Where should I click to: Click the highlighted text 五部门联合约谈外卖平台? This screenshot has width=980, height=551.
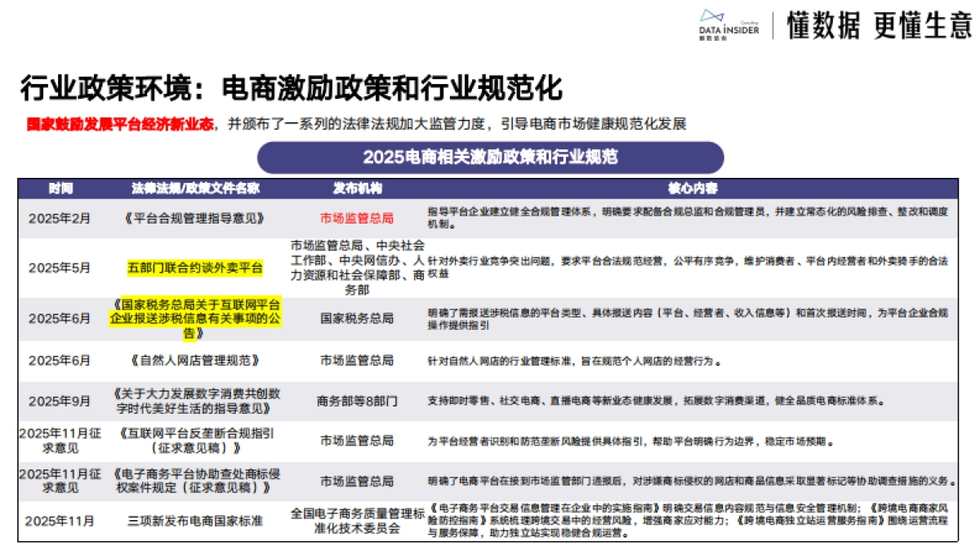[x=196, y=268]
